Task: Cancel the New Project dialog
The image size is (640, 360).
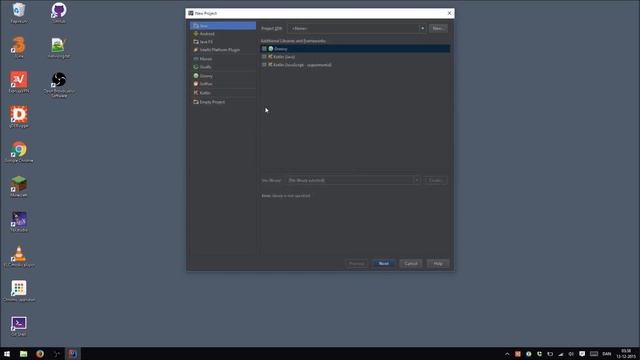Action: pos(411,264)
